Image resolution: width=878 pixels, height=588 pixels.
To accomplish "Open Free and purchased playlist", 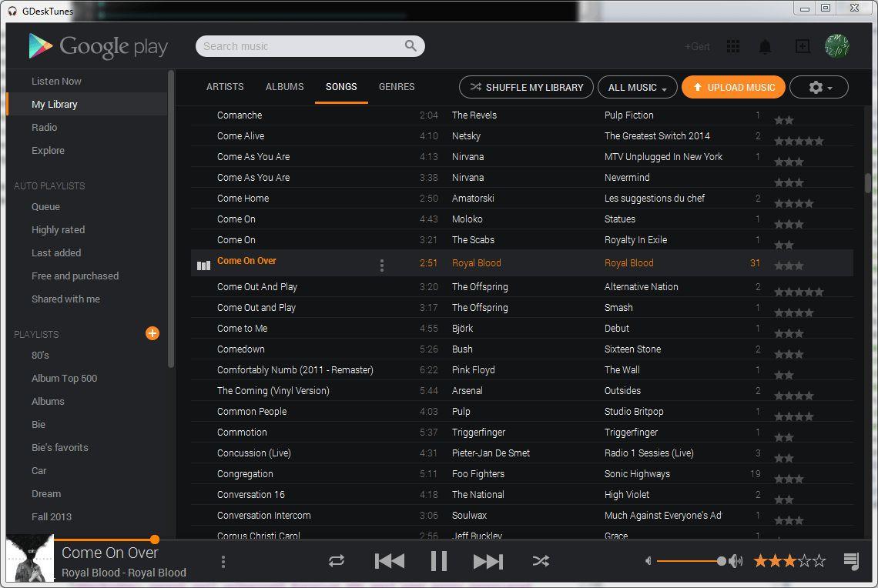I will [x=75, y=276].
